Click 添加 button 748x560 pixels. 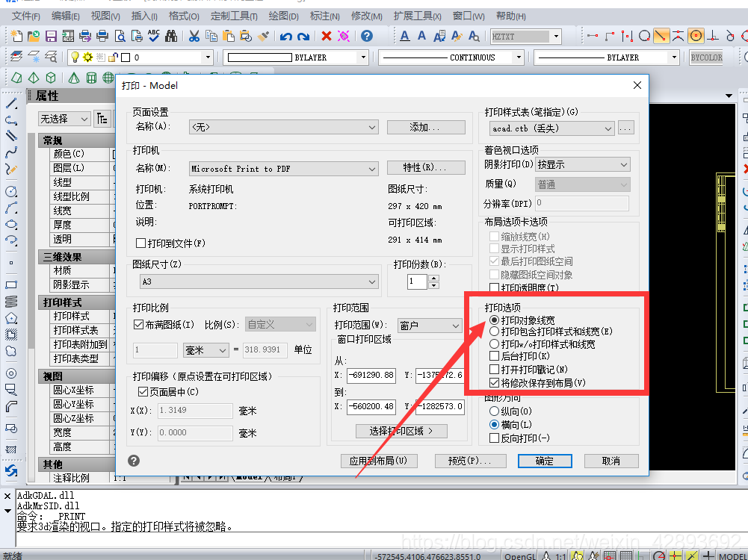pyautogui.click(x=426, y=127)
